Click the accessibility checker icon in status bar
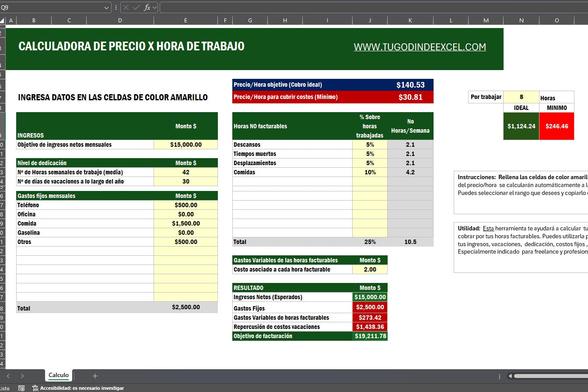 [36, 388]
